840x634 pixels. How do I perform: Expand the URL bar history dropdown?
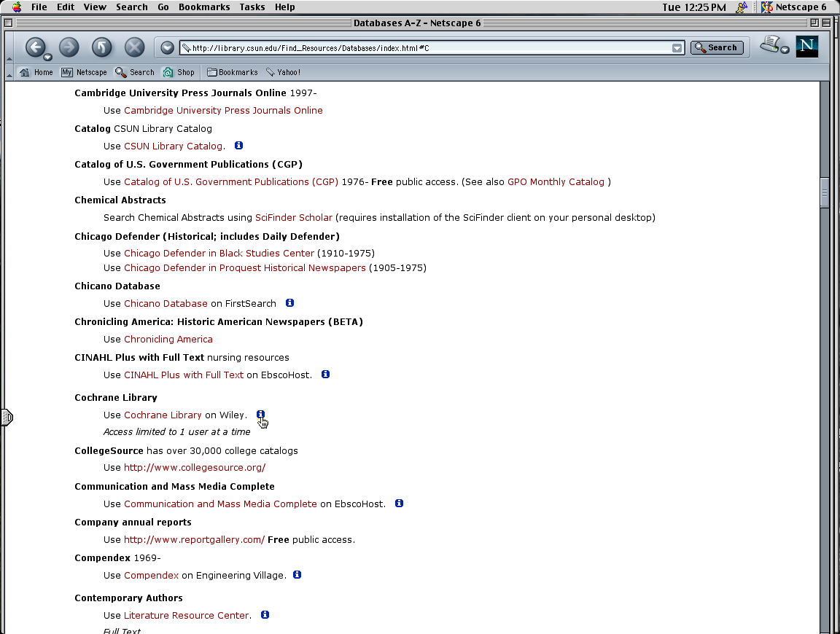pyautogui.click(x=677, y=48)
